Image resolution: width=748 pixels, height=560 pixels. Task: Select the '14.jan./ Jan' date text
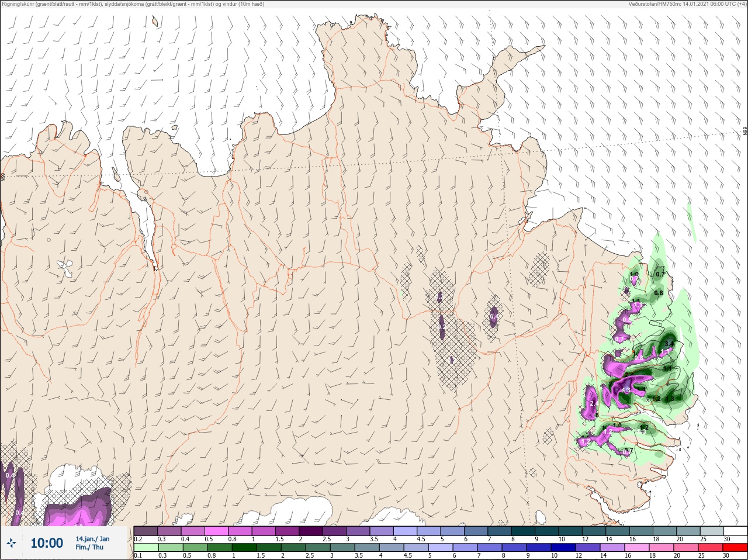click(x=92, y=538)
